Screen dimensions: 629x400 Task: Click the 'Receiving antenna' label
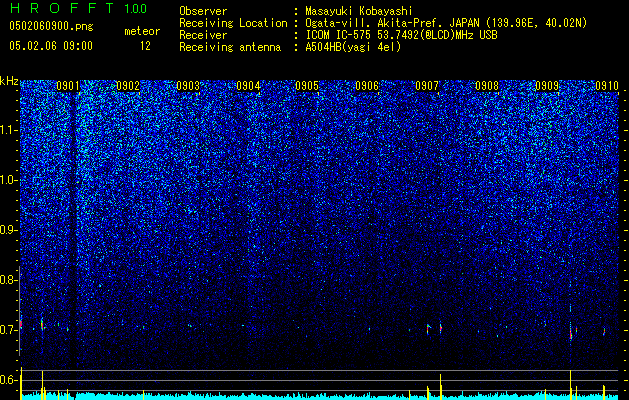(x=230, y=47)
